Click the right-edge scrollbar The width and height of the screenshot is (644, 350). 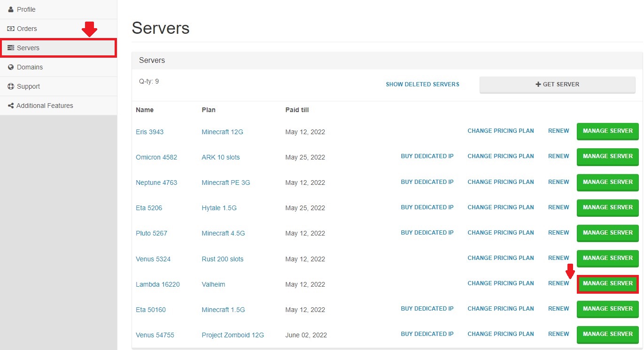coord(642,175)
